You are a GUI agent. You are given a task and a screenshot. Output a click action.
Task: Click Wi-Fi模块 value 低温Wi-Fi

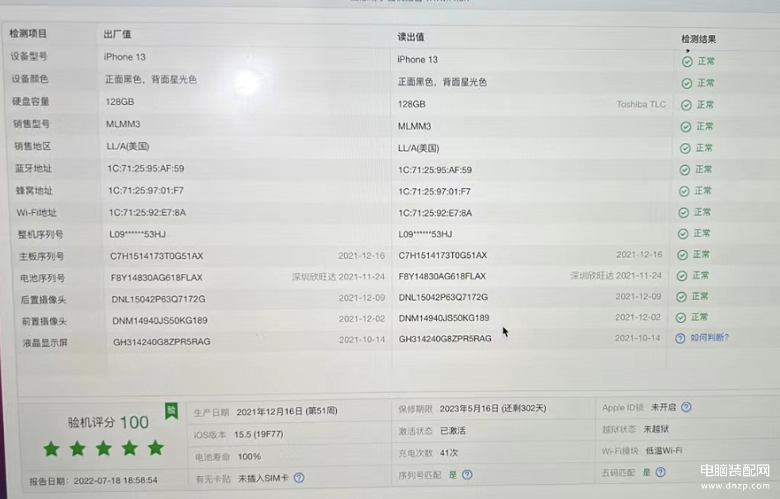pyautogui.click(x=664, y=451)
